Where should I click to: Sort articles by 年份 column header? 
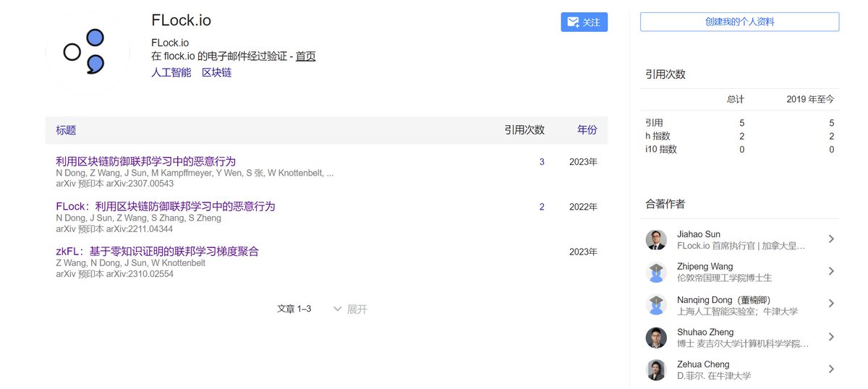point(587,130)
